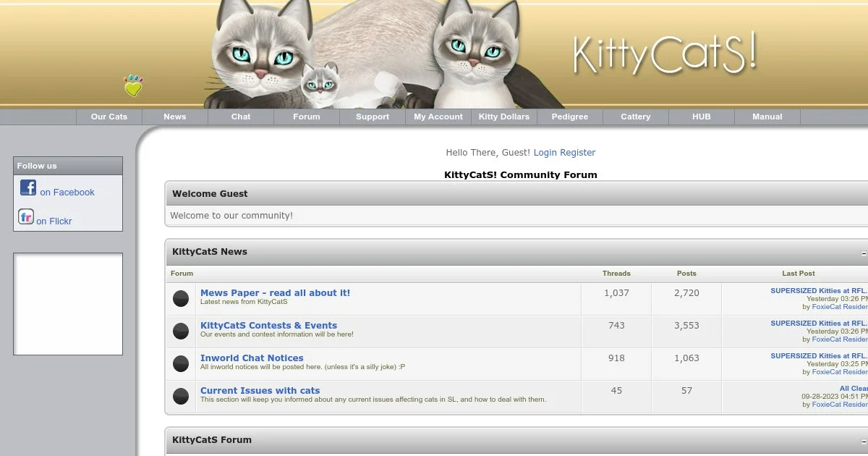Open last post SUPERSIZED Kitties in Contests & Events row

tap(819, 324)
